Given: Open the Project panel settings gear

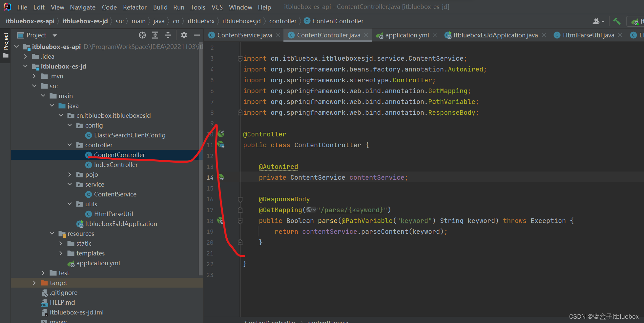Looking at the screenshot, I should pos(184,35).
